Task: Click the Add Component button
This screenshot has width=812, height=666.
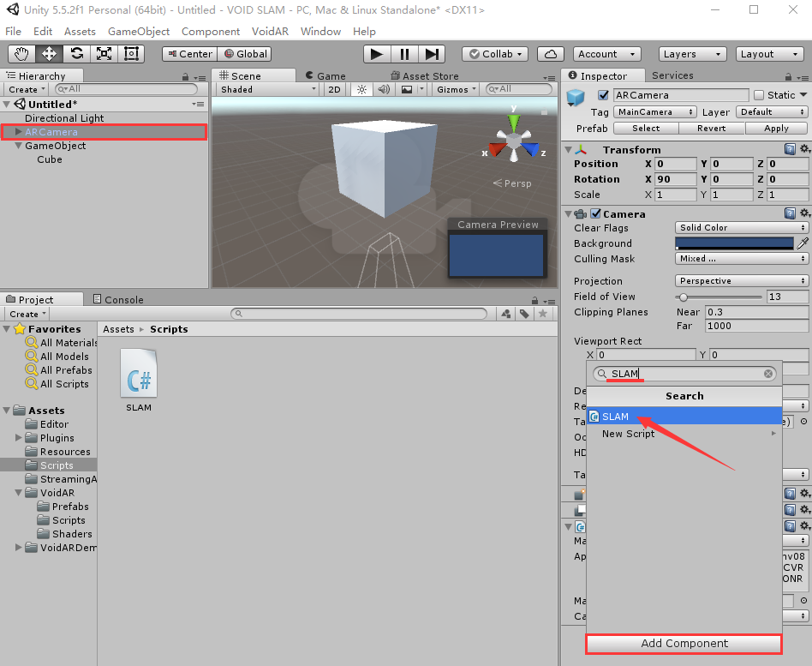Action: click(684, 644)
